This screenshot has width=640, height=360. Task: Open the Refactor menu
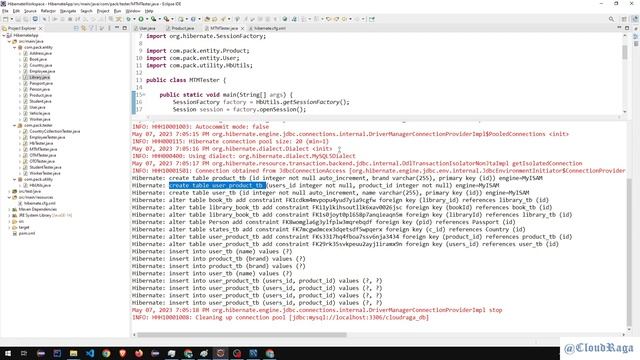tap(48, 11)
